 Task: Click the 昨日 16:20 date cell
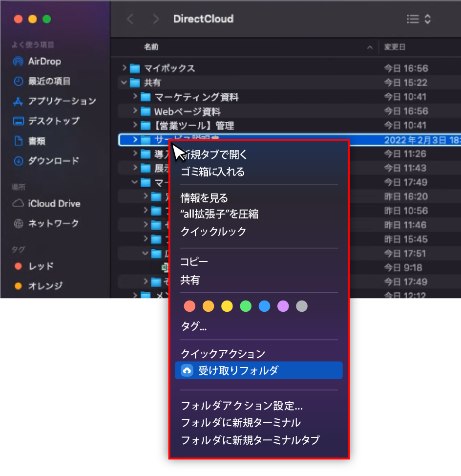pos(406,197)
